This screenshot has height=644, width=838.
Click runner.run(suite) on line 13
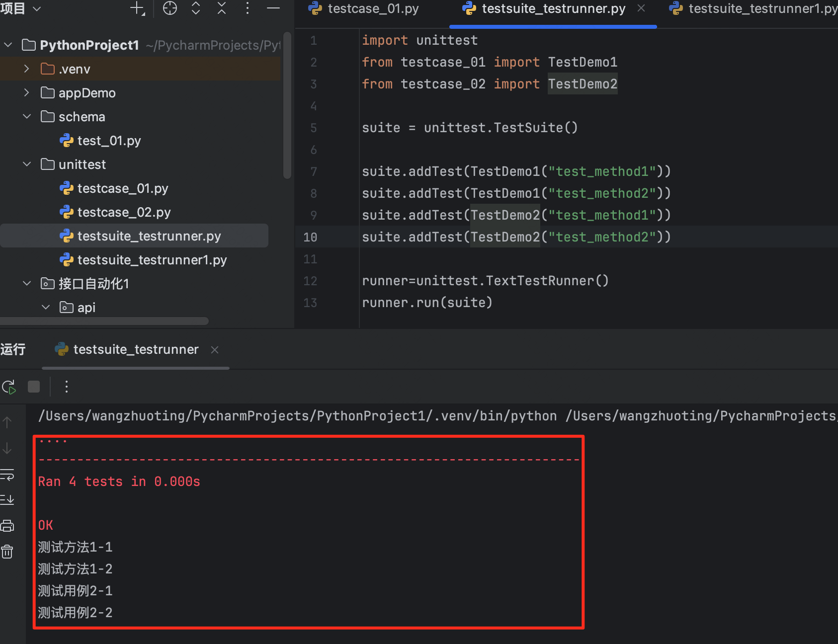427,303
